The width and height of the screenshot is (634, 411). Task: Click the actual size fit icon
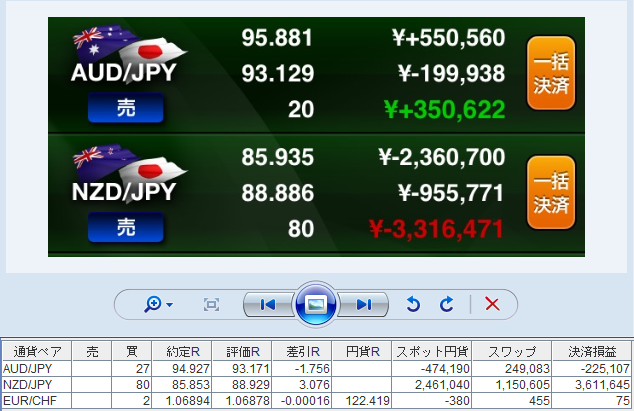[211, 305]
